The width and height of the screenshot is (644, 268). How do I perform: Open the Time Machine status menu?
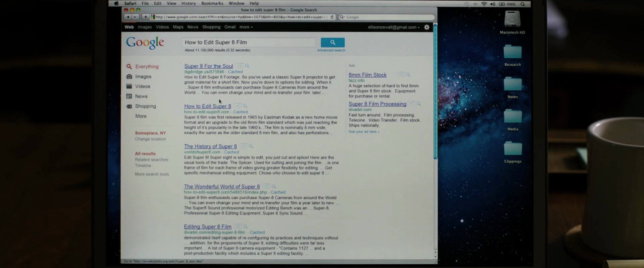click(x=467, y=4)
